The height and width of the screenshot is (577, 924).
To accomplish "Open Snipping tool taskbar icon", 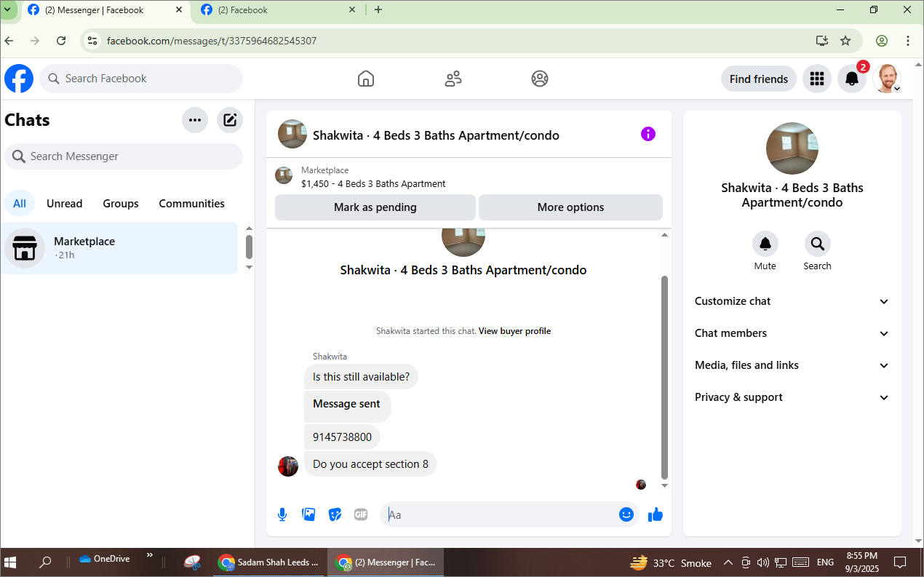I will (192, 562).
